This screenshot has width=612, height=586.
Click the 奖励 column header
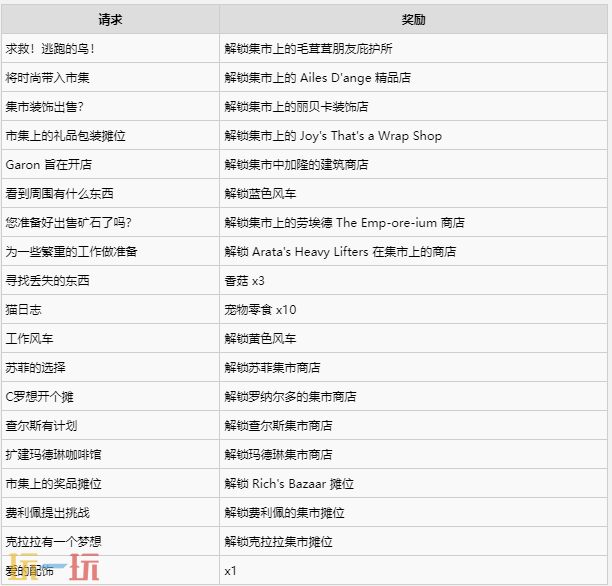[x=414, y=19]
